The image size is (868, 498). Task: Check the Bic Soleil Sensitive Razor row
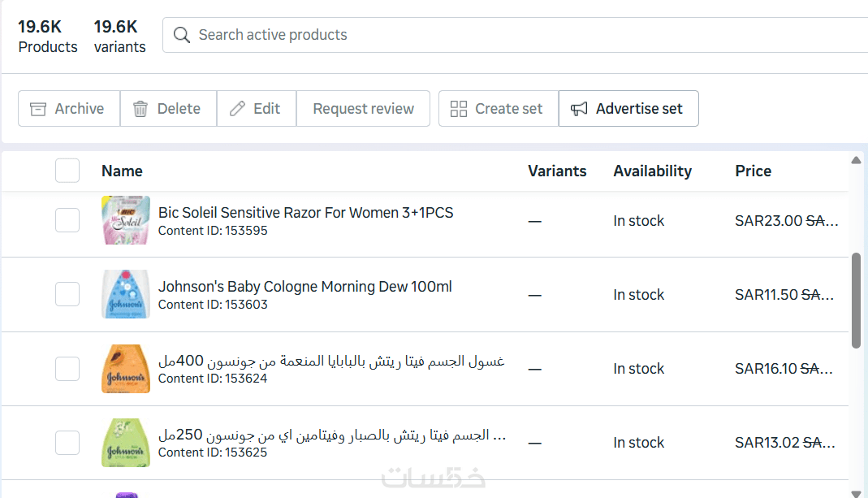coord(67,220)
